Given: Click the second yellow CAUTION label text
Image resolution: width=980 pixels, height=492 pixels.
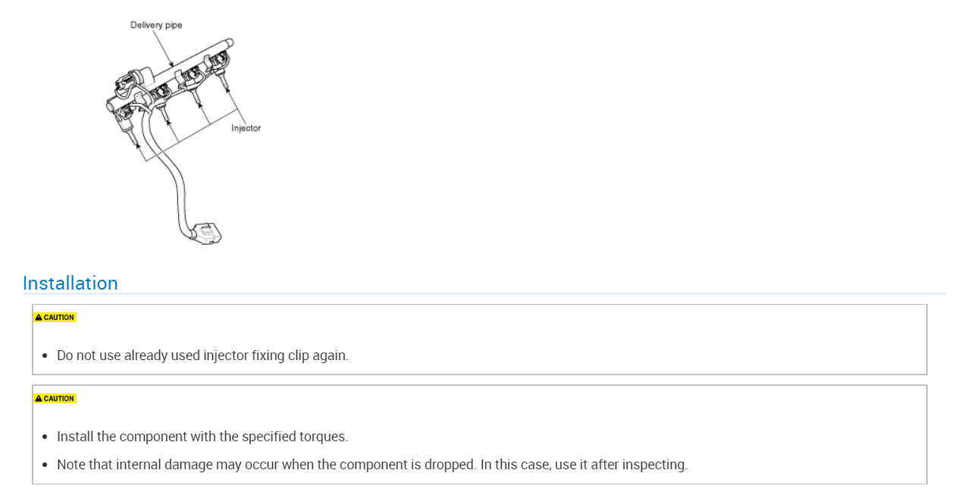Looking at the screenshot, I should [58, 399].
